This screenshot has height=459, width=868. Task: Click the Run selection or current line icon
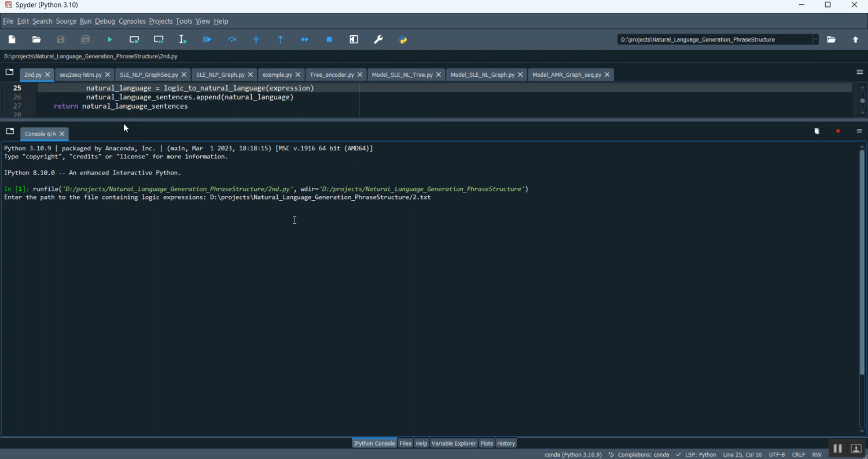click(183, 40)
